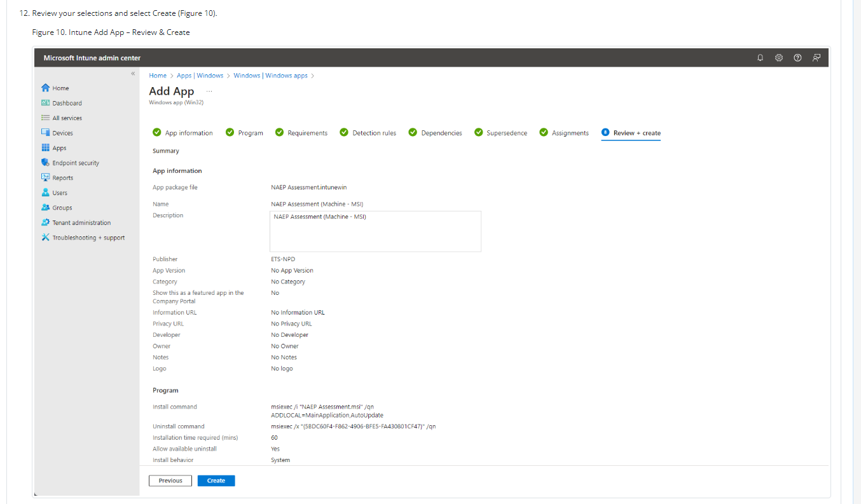The width and height of the screenshot is (861, 504).
Task: Open Troubleshooting + support
Action: click(83, 238)
